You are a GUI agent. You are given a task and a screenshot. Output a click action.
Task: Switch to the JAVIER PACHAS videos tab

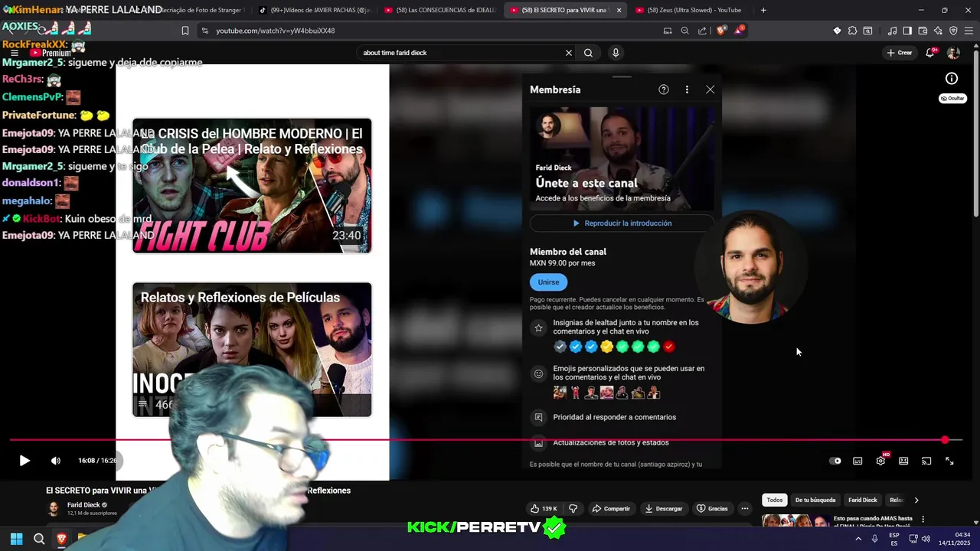[x=314, y=10]
